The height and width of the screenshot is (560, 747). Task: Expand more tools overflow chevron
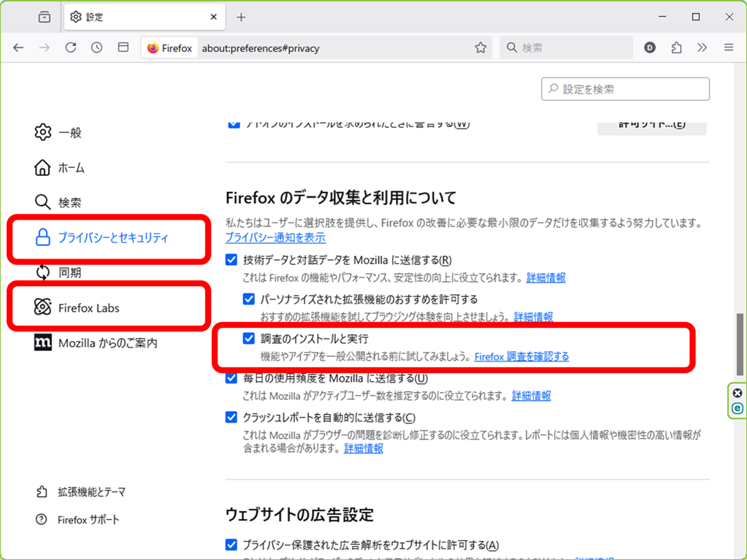[702, 47]
